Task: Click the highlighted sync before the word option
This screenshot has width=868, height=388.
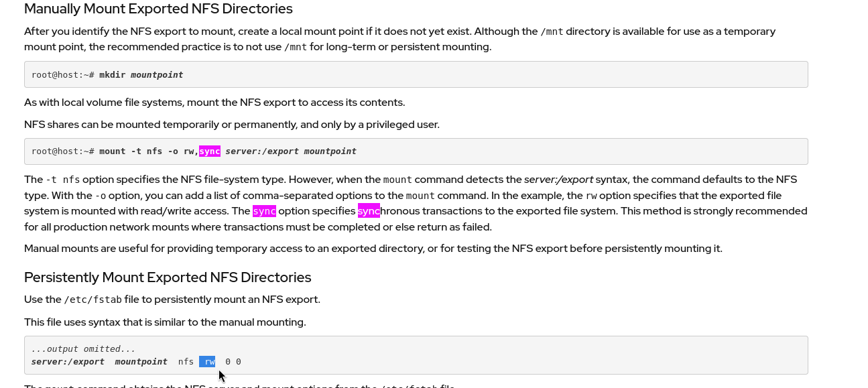Action: pos(264,211)
